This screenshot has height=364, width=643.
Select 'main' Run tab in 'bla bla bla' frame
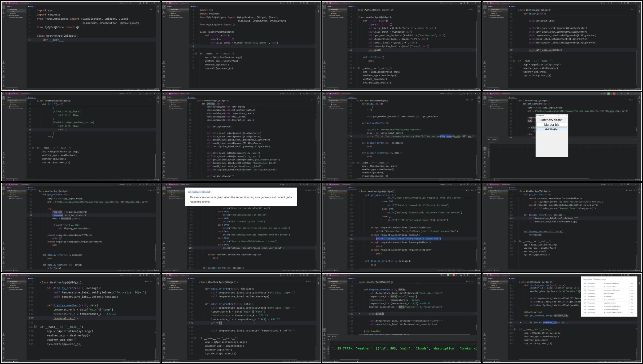coord(495,139)
